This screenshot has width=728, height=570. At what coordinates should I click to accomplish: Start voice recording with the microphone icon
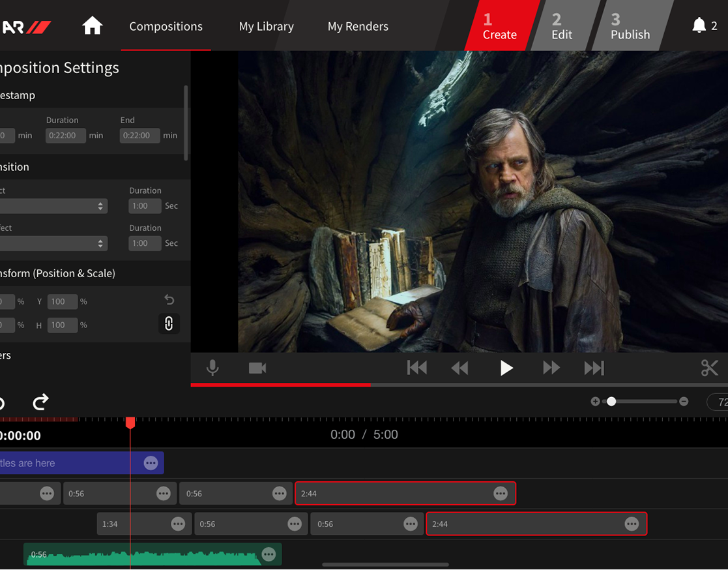(212, 368)
